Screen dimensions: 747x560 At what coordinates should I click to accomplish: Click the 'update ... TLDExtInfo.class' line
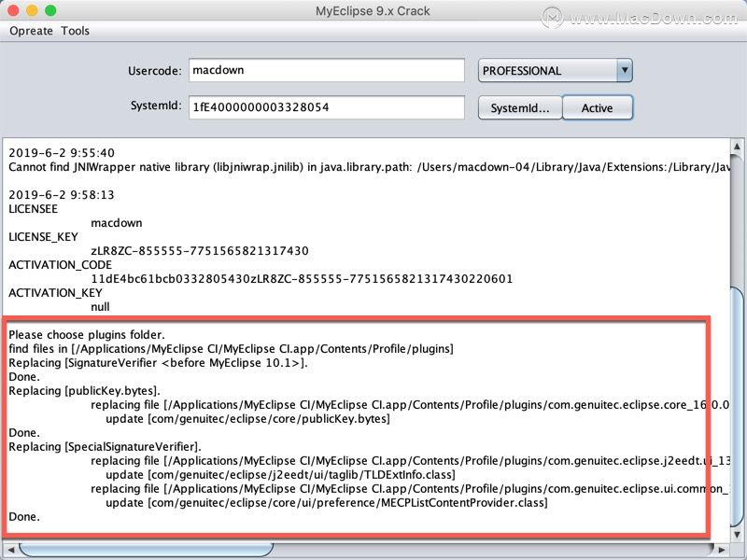pos(280,475)
